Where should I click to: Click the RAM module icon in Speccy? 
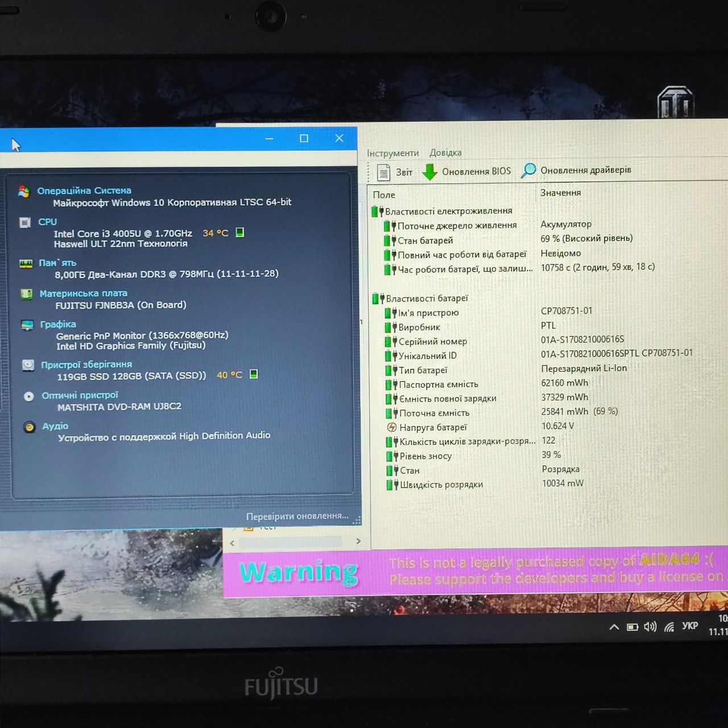coord(26,263)
